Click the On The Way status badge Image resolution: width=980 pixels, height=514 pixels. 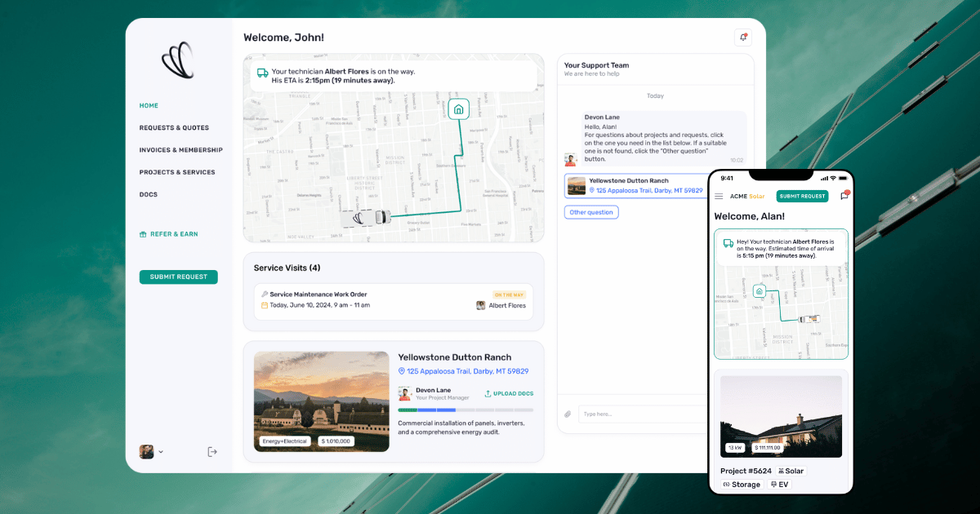click(x=509, y=295)
